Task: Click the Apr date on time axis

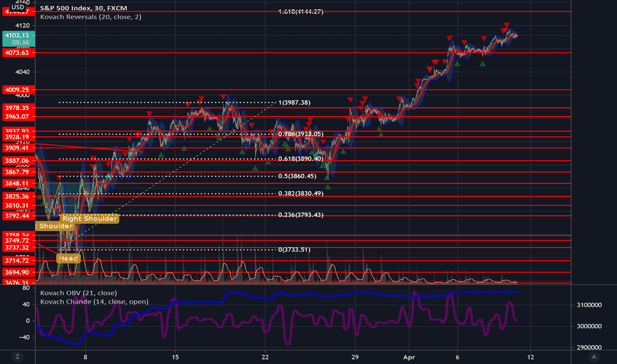Action: pyautogui.click(x=409, y=357)
